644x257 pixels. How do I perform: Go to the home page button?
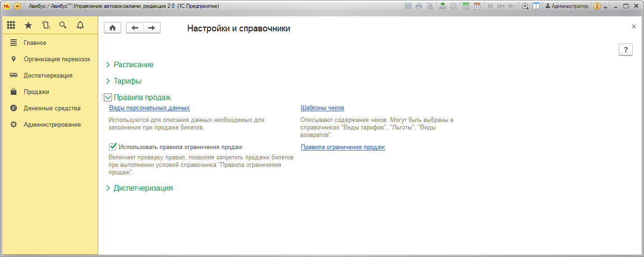click(112, 28)
